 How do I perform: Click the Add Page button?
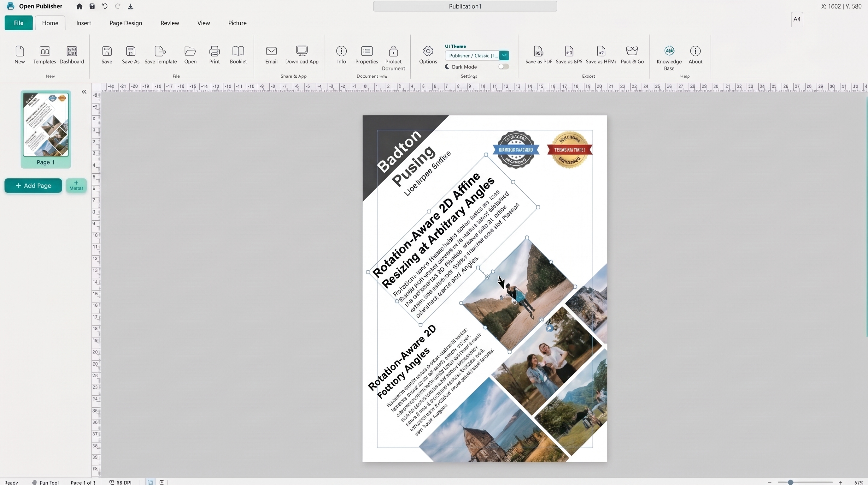33,185
